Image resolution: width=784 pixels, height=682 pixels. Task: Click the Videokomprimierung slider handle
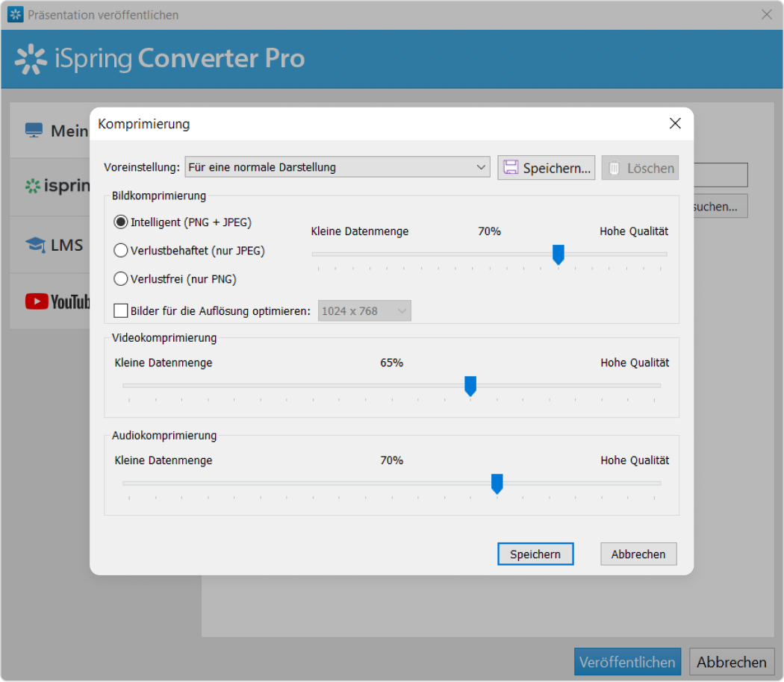[x=470, y=387]
